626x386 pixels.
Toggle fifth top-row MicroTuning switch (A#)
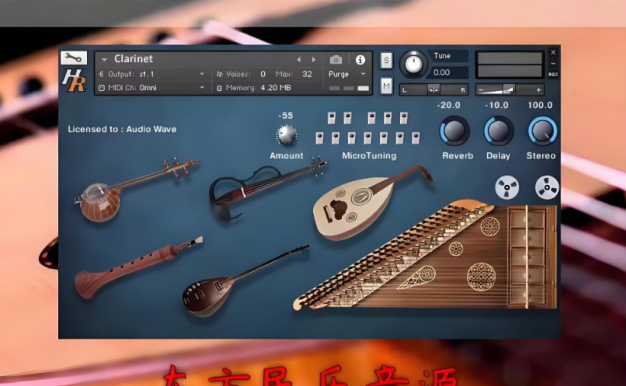coord(404,118)
